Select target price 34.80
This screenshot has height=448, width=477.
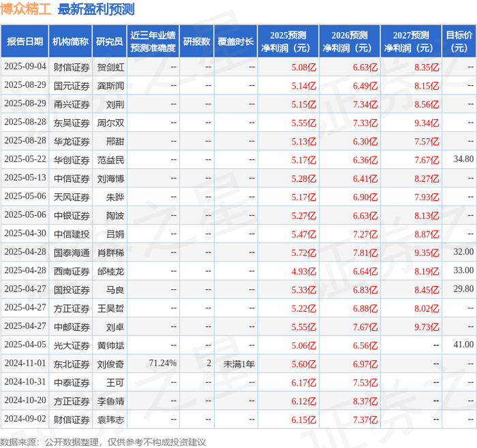[463, 159]
